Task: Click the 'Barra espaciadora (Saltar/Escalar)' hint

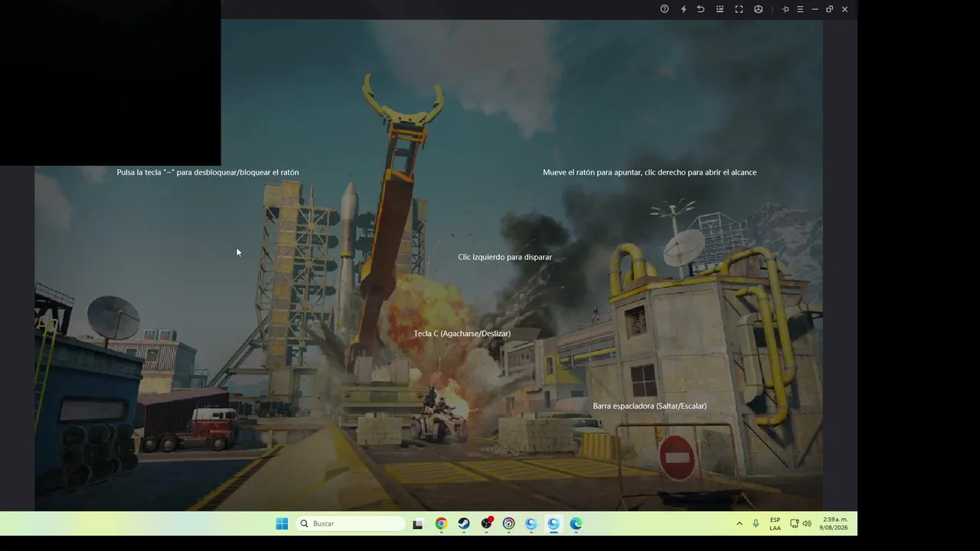Action: click(x=649, y=406)
